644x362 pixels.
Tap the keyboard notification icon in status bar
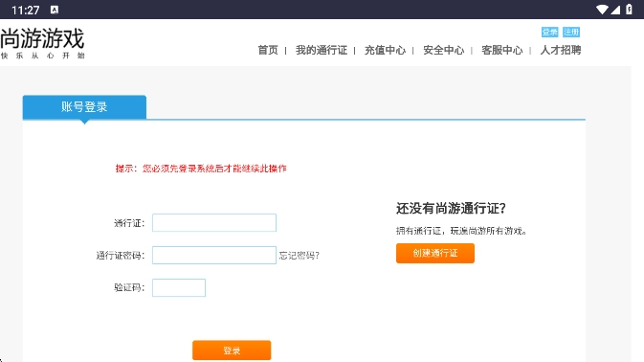pos(55,10)
